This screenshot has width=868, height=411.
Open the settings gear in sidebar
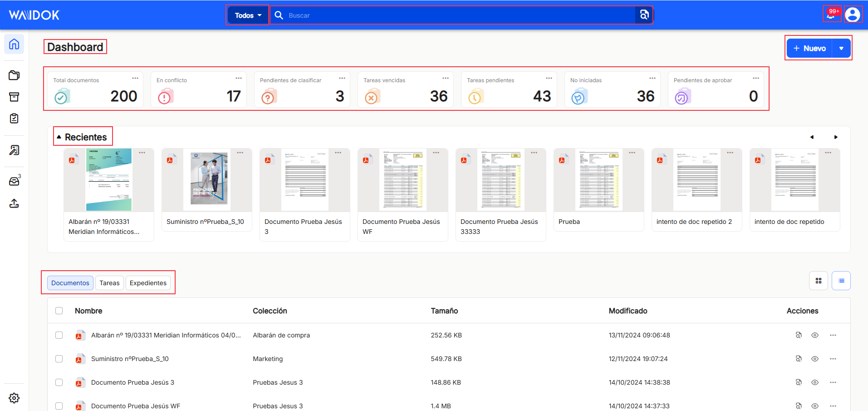click(14, 398)
